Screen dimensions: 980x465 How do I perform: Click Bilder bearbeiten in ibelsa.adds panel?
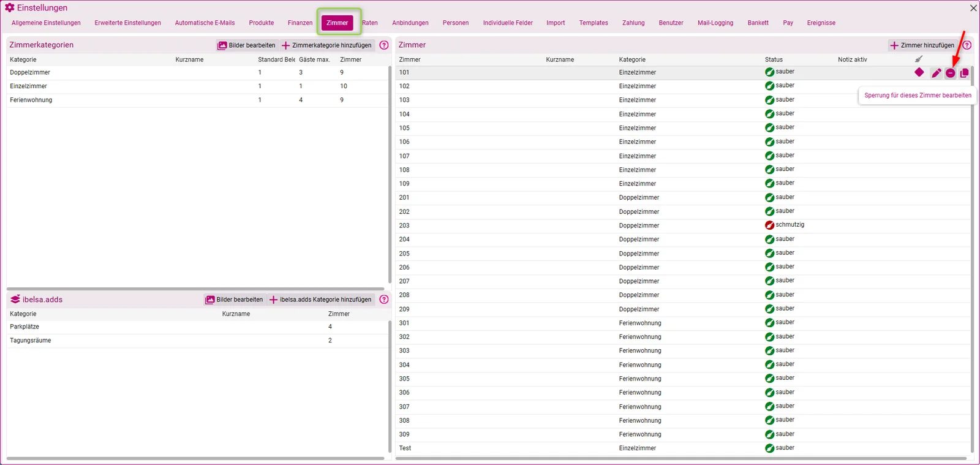pos(235,300)
